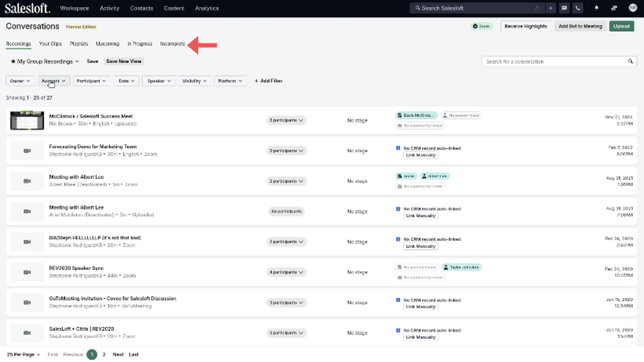Open the Owner filter dropdown

[19, 81]
